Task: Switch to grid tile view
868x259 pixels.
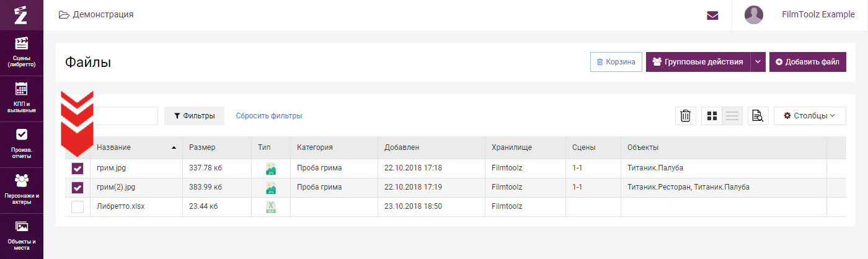Action: [712, 116]
